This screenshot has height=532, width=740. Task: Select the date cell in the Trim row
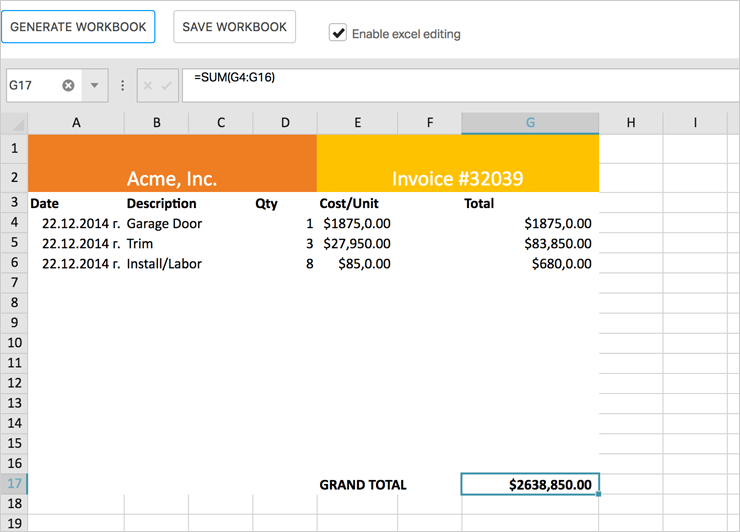(76, 244)
